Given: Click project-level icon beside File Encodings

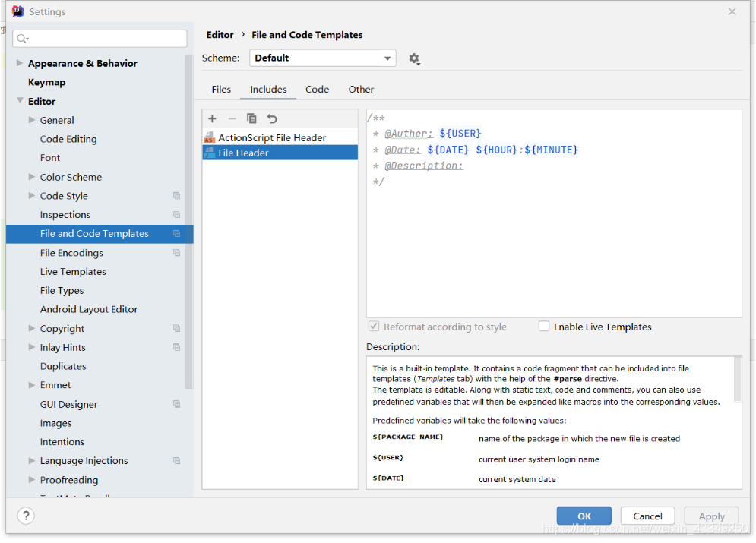Looking at the screenshot, I should click(176, 253).
